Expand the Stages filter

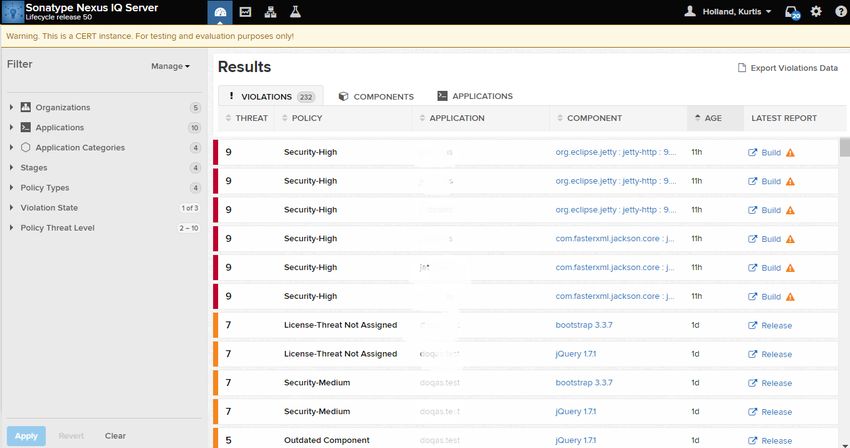(11, 168)
